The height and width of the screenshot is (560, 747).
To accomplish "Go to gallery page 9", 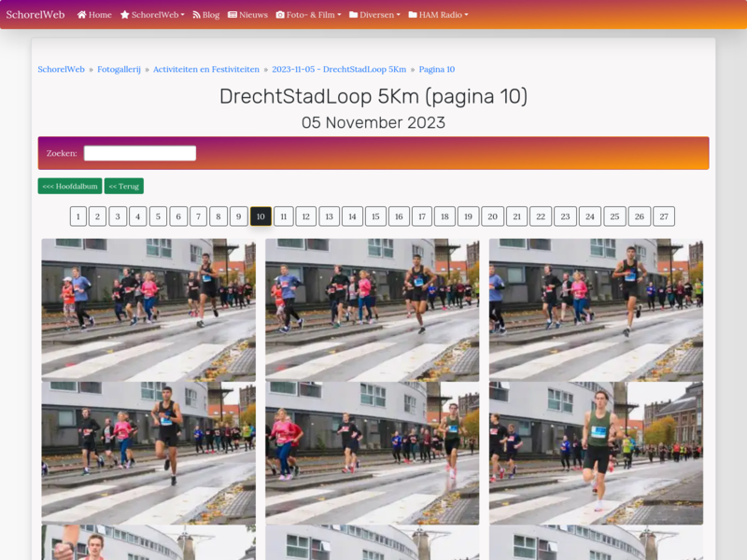I will coord(239,217).
